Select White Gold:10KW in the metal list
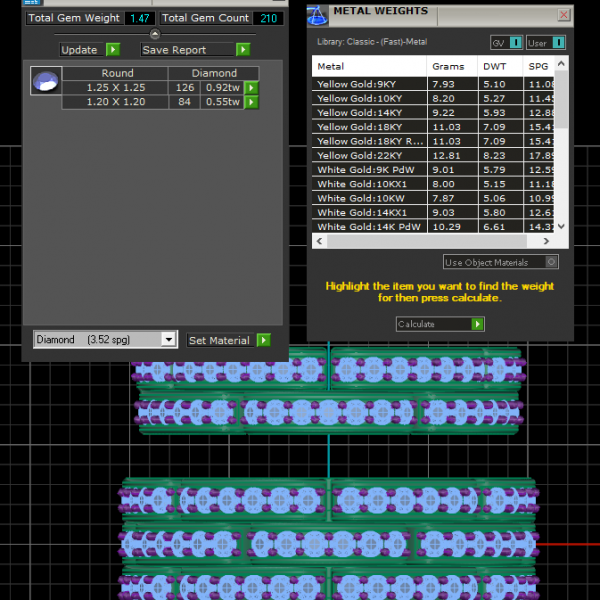600x600 pixels. point(372,198)
